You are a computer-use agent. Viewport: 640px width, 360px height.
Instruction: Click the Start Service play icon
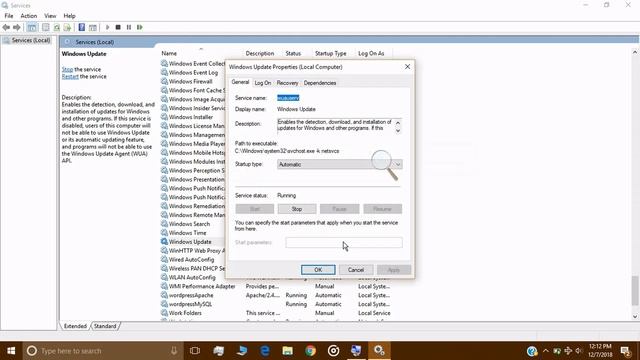click(107, 27)
